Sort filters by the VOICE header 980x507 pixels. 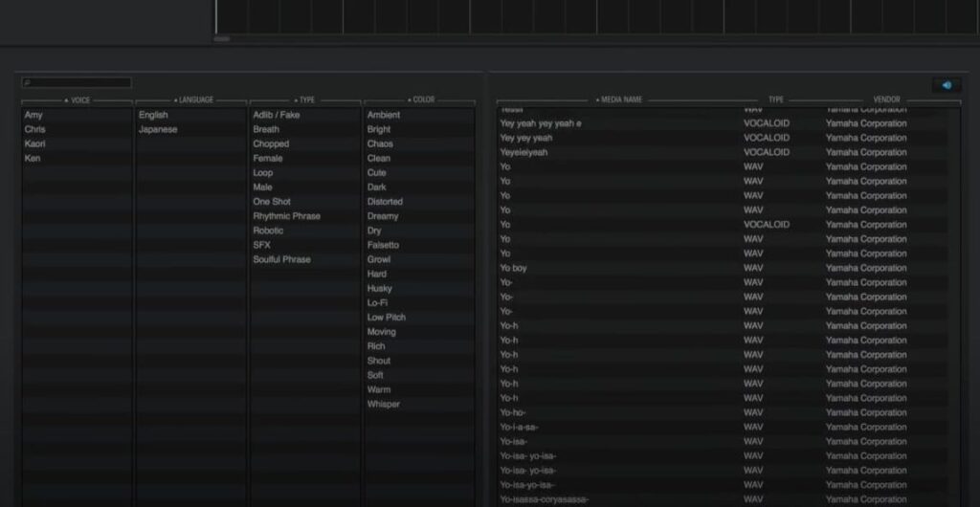coord(78,99)
